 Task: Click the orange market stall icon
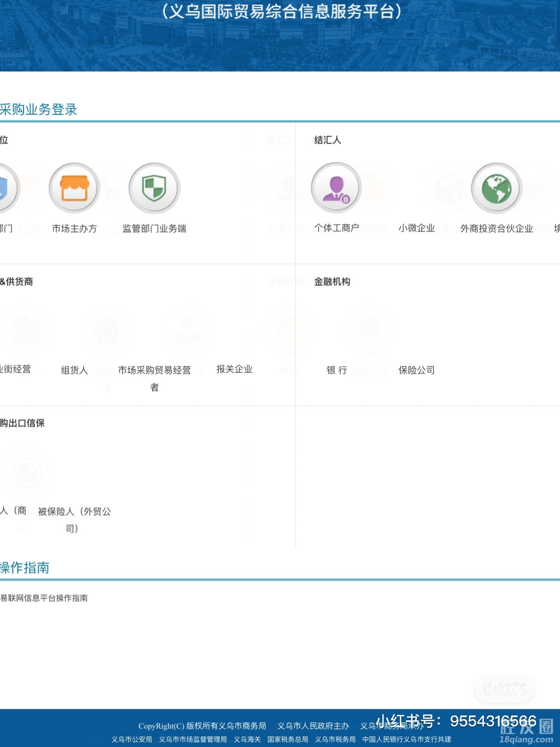[74, 188]
